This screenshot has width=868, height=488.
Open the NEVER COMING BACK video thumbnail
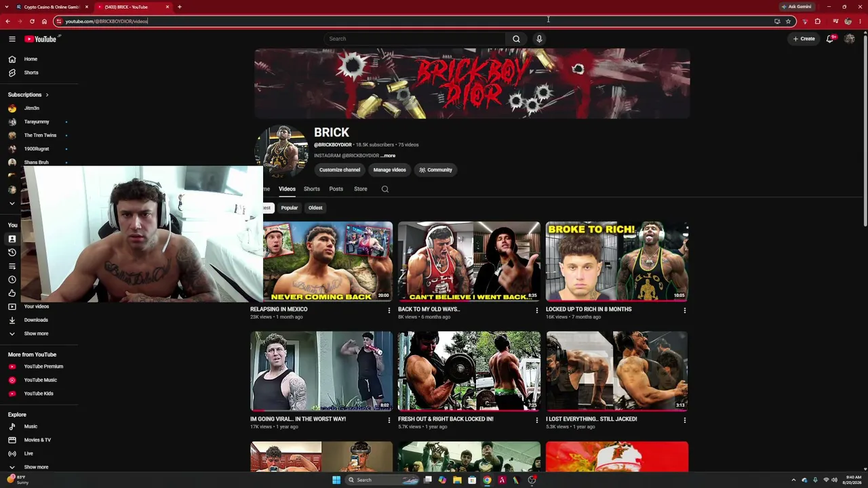pyautogui.click(x=321, y=261)
